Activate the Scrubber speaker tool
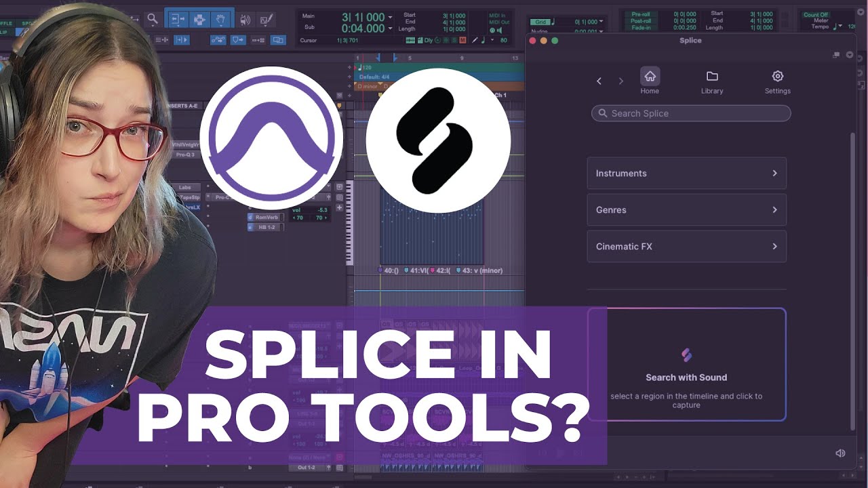Screen dimensions: 868x488 245,20
